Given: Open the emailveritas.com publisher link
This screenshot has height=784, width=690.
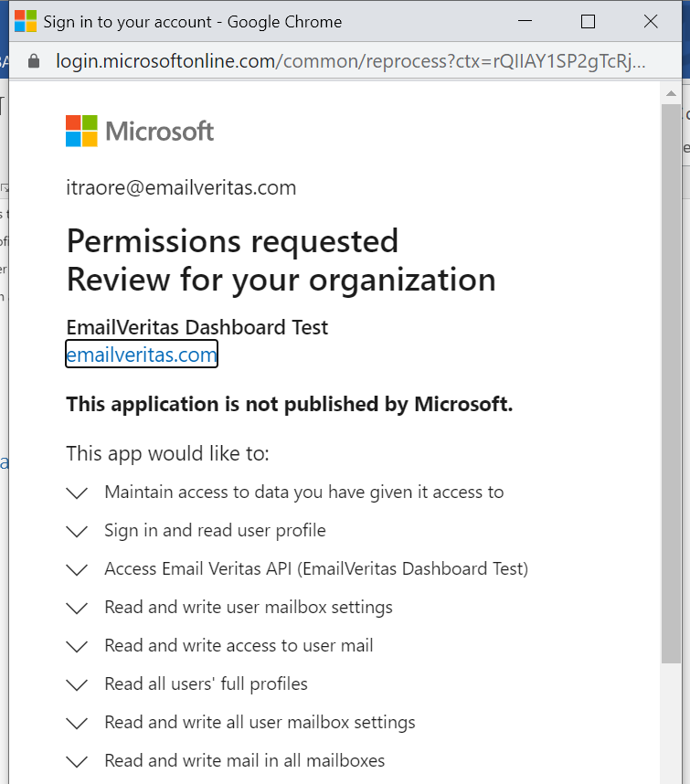Looking at the screenshot, I should [x=142, y=355].
